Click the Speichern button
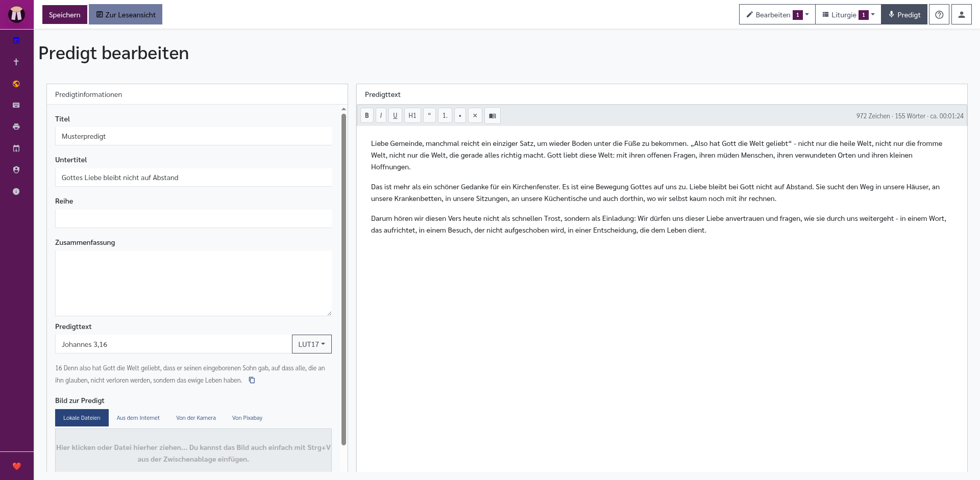This screenshot has width=980, height=480. [64, 14]
